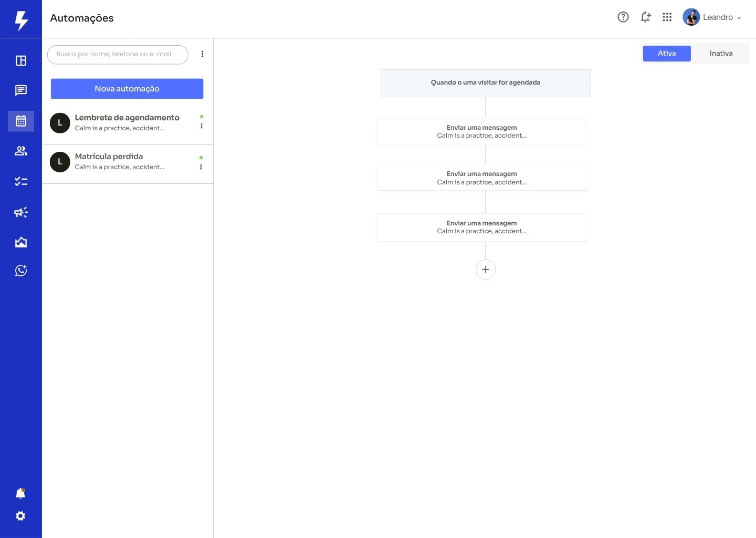Viewport: 756px width, 538px height.
Task: Open the settings gear icon
Action: [20, 516]
